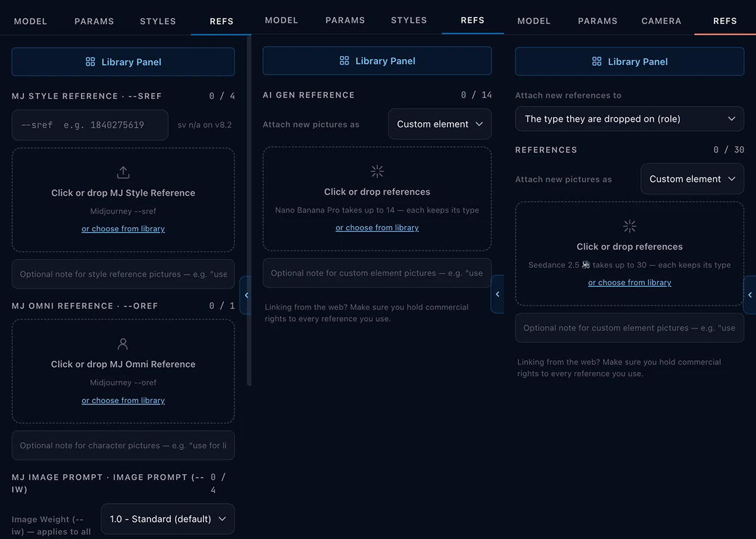Click 'Click or drop references' in the middle panel
The height and width of the screenshot is (539, 756).
point(377,191)
